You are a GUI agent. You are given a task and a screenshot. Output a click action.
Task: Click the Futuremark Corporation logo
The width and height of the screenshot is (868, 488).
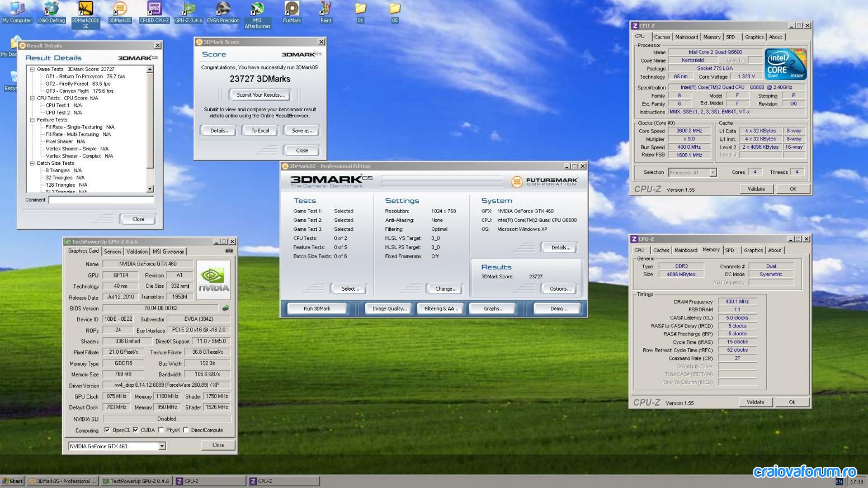[545, 182]
